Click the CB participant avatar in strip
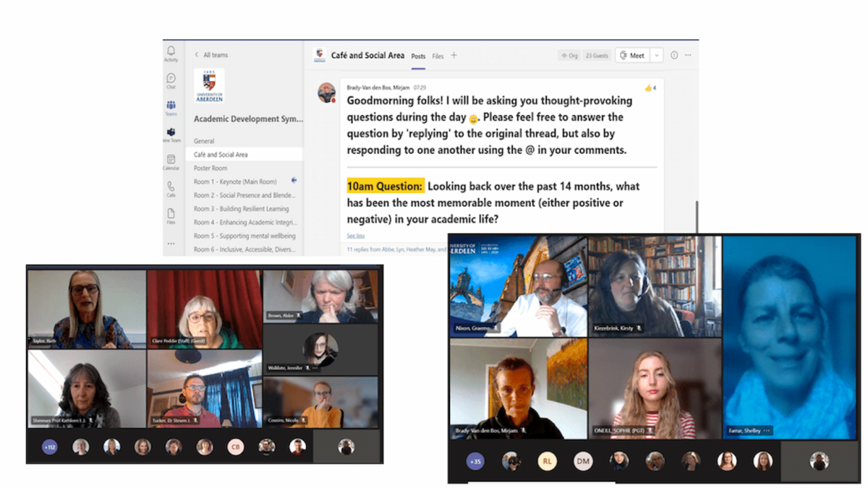Screen dimensions: 868x488 236,447
